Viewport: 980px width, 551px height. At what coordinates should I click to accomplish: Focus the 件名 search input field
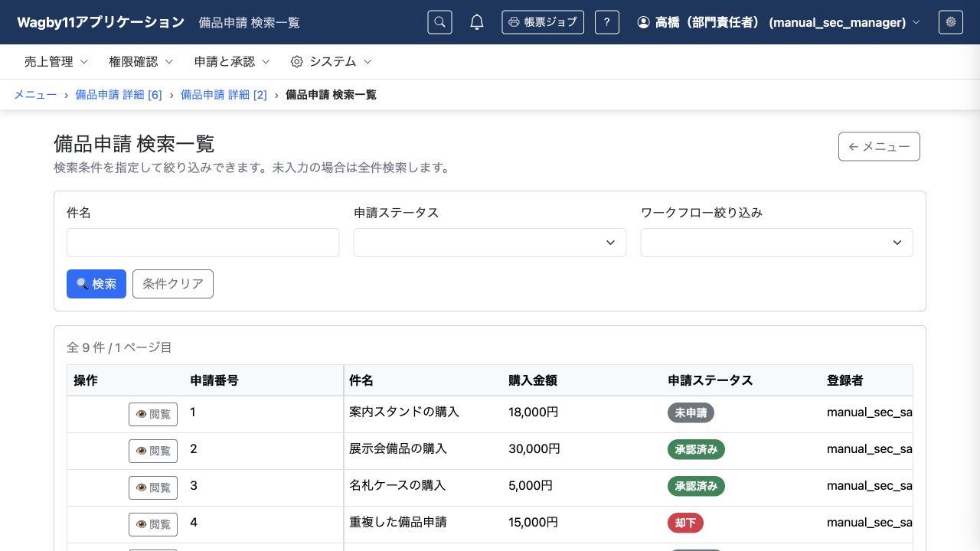tap(203, 243)
